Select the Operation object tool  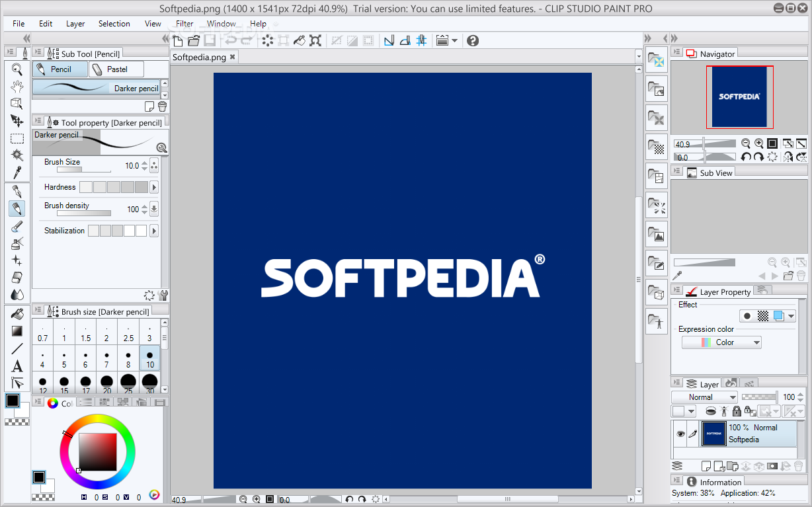[x=17, y=104]
